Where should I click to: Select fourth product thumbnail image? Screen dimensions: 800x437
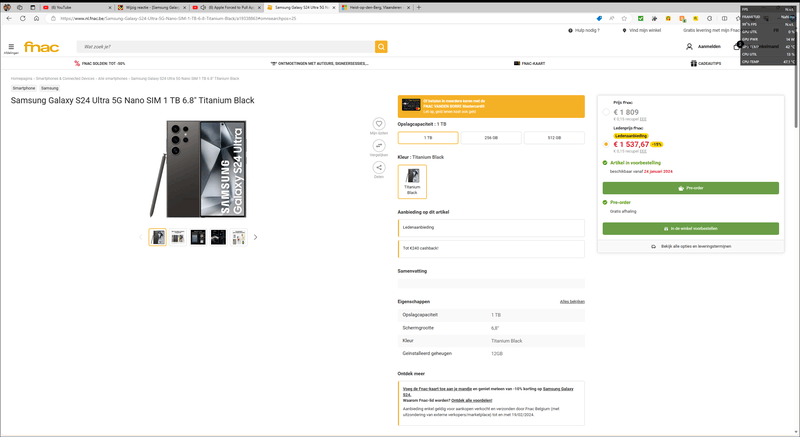tap(218, 237)
